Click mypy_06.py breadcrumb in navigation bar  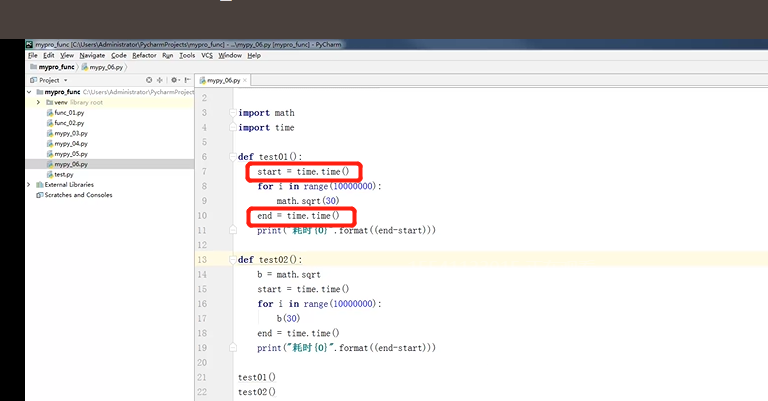point(102,67)
